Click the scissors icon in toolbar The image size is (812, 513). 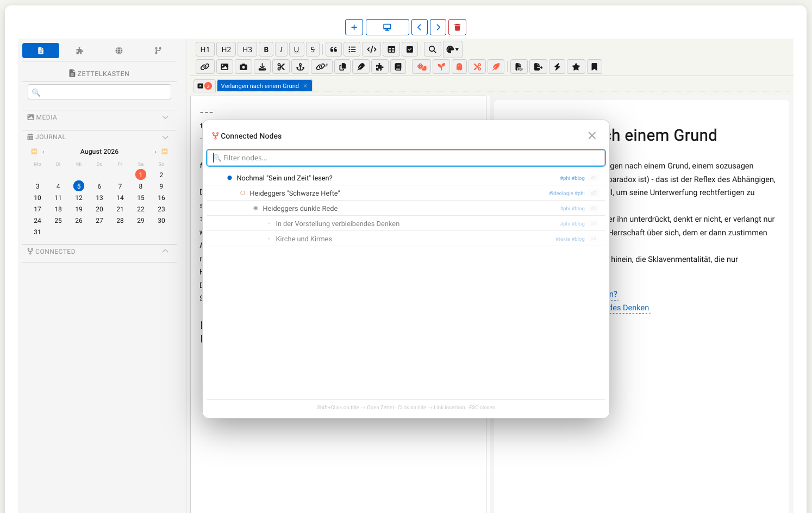coord(281,67)
